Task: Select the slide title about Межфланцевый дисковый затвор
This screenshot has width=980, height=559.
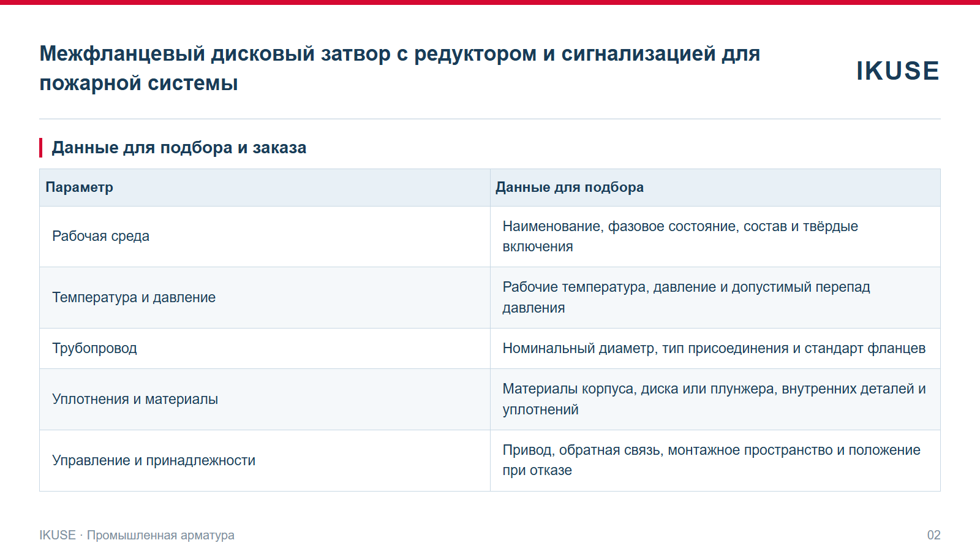Action: (x=399, y=68)
